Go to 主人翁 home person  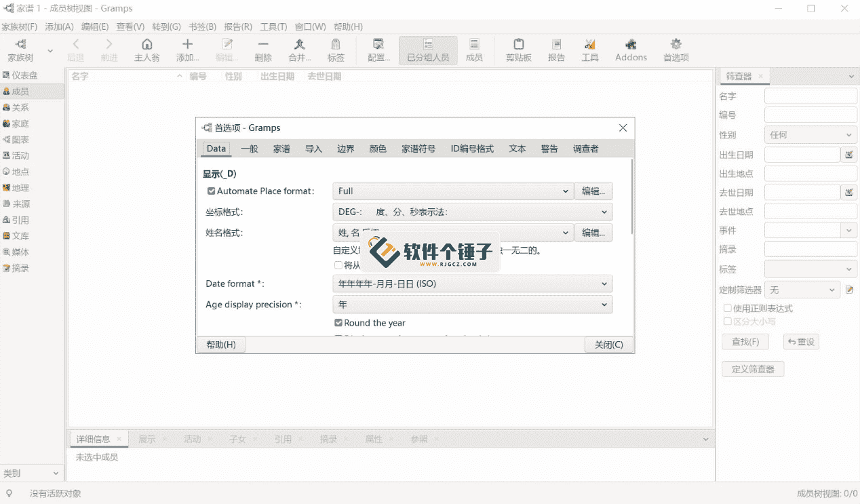[x=147, y=50]
